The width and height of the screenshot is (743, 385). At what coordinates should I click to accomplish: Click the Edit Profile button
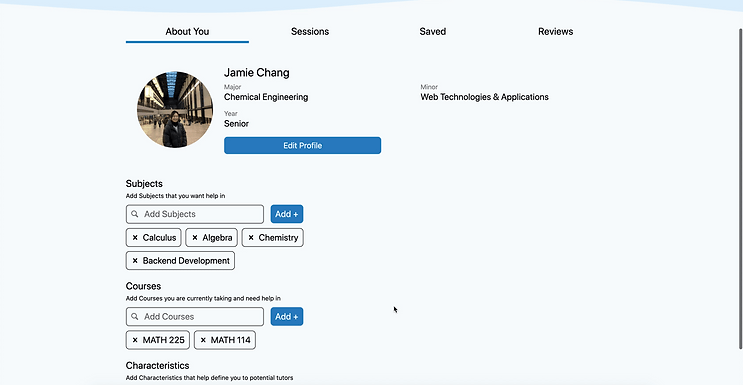(302, 146)
